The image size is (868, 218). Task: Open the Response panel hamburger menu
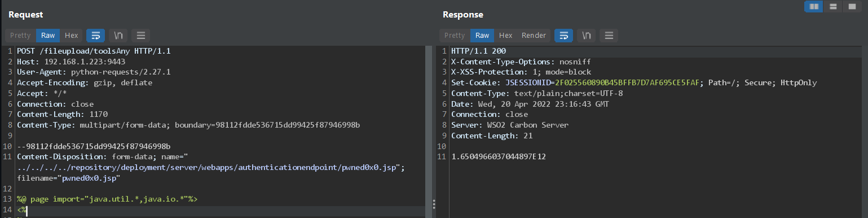click(x=609, y=35)
